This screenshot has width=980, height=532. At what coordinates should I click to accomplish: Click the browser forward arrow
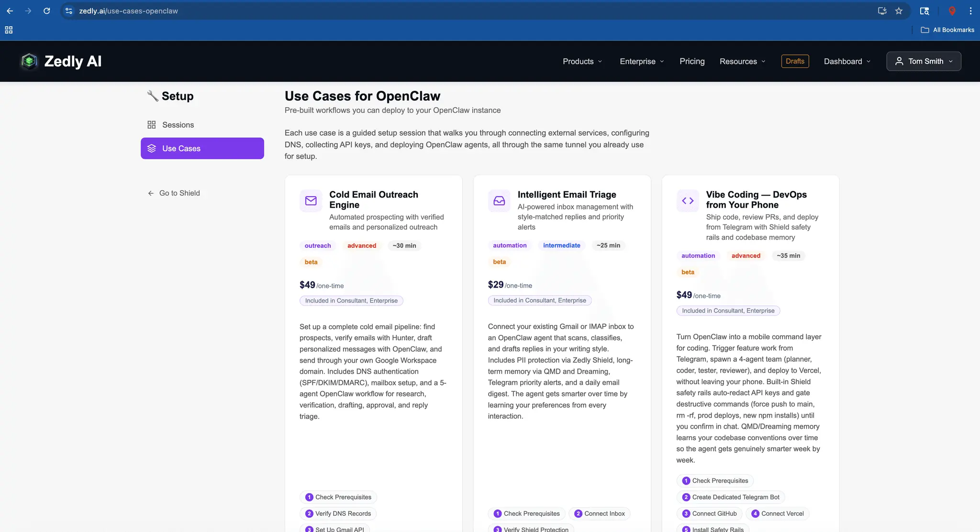(28, 11)
